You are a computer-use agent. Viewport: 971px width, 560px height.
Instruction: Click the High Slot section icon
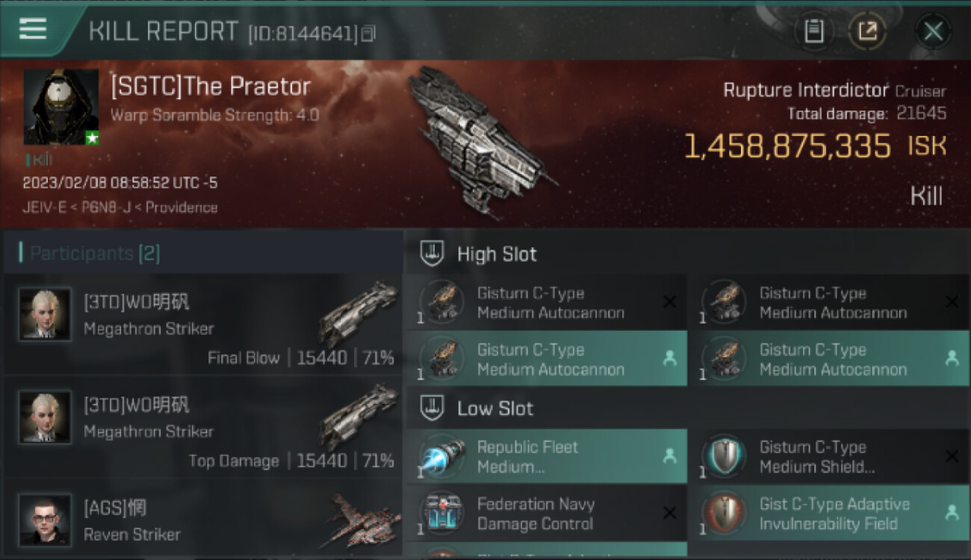[432, 254]
